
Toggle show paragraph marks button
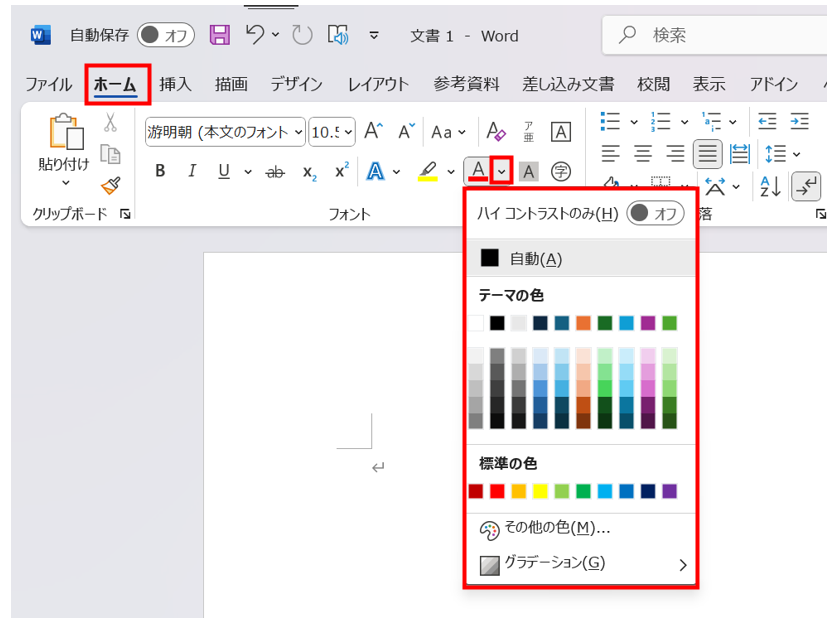coord(806,185)
